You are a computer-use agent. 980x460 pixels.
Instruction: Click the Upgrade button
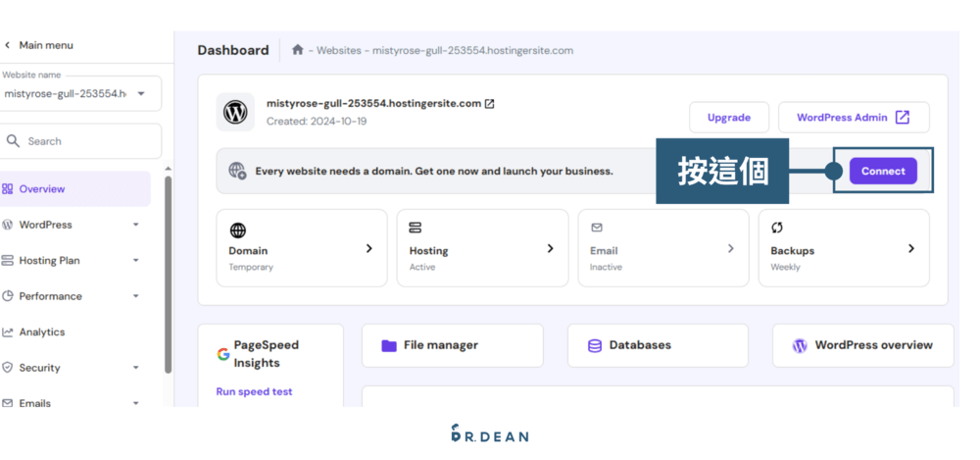pos(729,117)
